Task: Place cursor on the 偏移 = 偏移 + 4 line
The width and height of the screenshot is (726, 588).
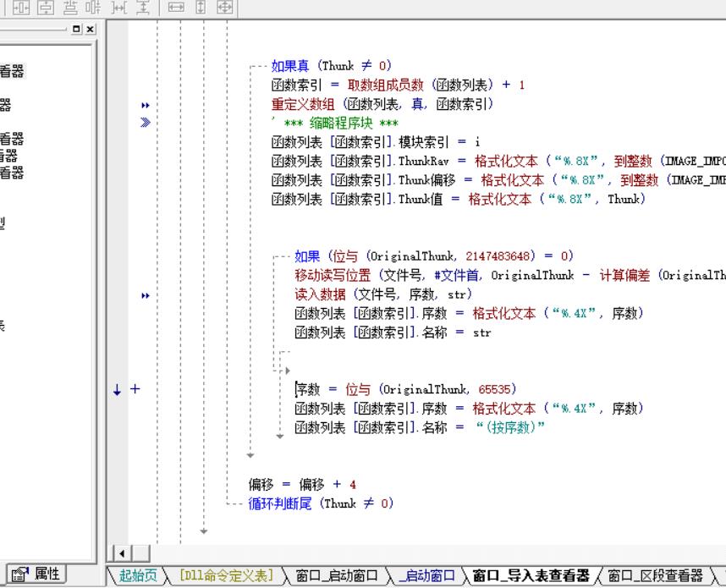Action: click(x=302, y=485)
